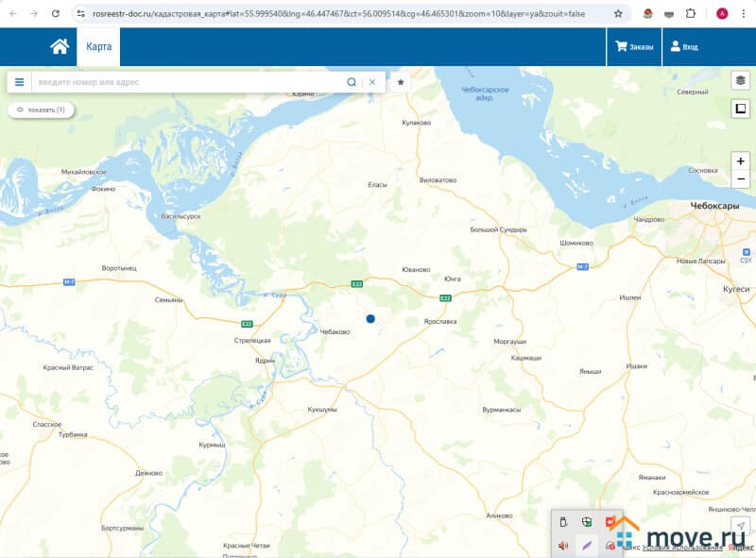This screenshot has height=558, width=756.
Task: Clear the search field with X
Action: [372, 82]
